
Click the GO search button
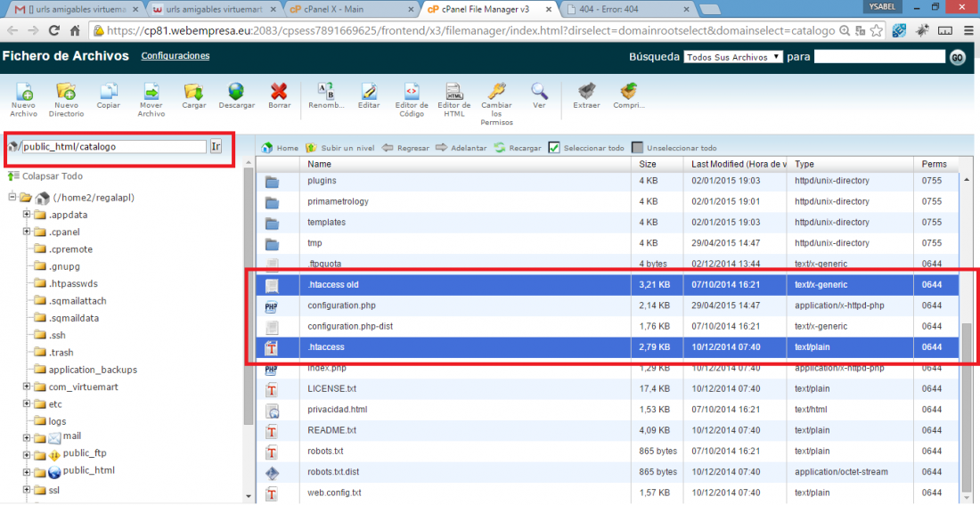point(958,57)
